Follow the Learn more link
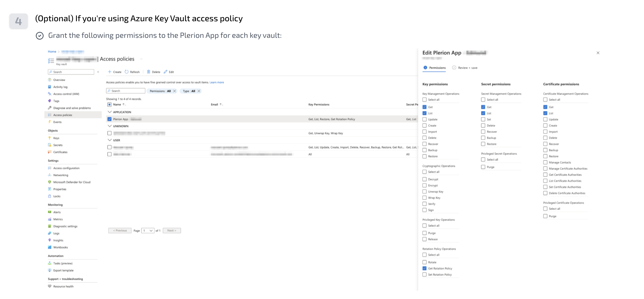This screenshot has width=644, height=299. (217, 82)
